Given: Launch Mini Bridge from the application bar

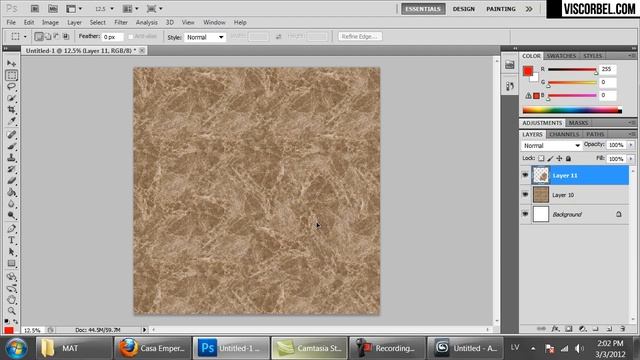Looking at the screenshot, I should pyautogui.click(x=53, y=9).
